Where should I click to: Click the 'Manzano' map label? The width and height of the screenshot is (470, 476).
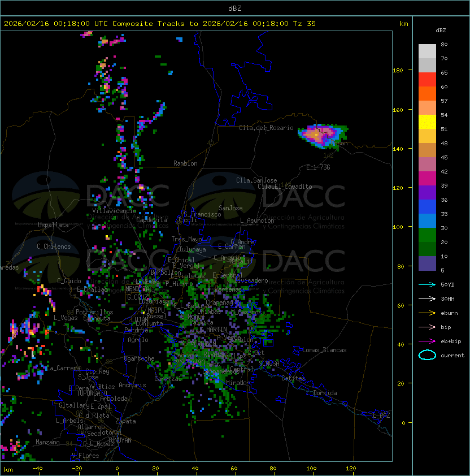(47, 442)
